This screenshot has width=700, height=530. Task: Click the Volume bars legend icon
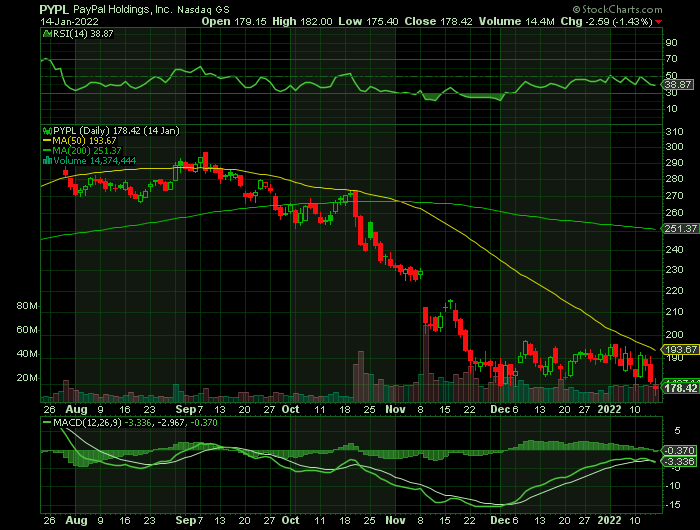[x=44, y=160]
